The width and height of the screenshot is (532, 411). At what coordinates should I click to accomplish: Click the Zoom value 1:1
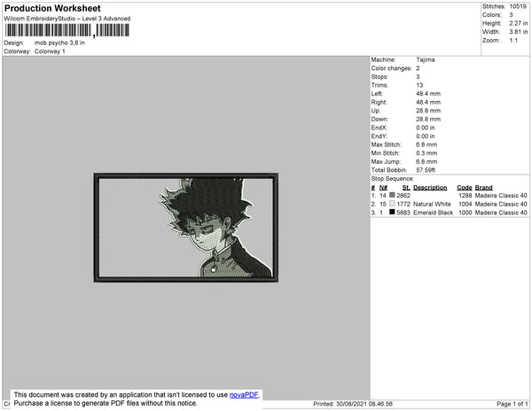tap(513, 41)
